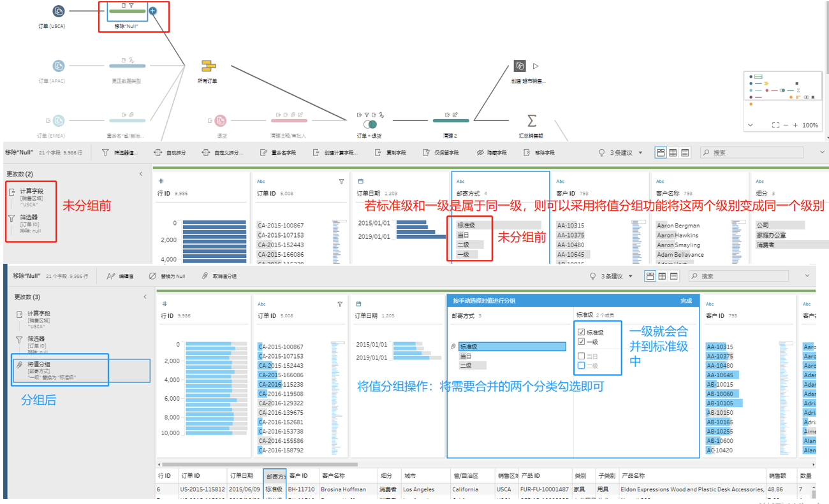Select the 复制字段 duplicate field icon
This screenshot has width=829, height=504.
[x=377, y=152]
